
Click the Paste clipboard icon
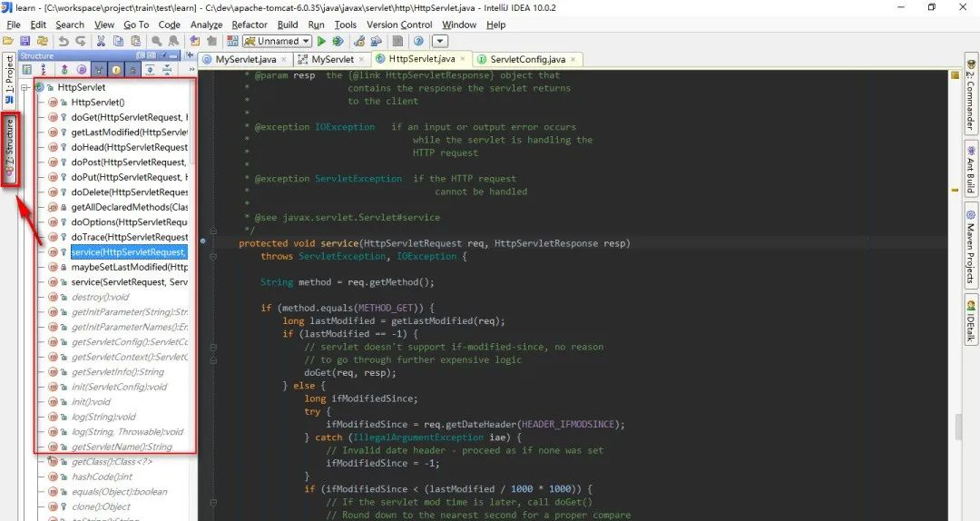coord(135,41)
